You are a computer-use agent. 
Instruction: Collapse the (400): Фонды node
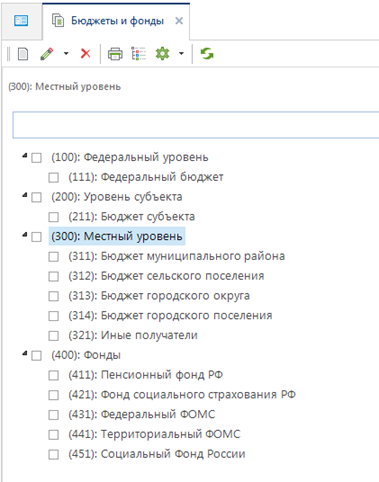click(24, 353)
